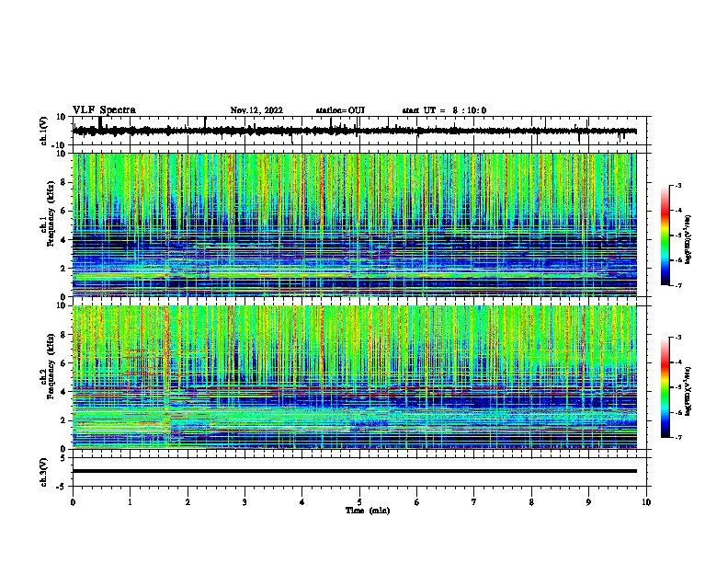
Task: Click the station label in the header
Action: [x=340, y=110]
